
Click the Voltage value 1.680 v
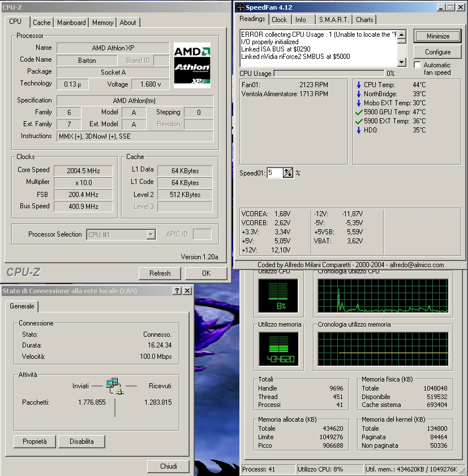tap(150, 84)
